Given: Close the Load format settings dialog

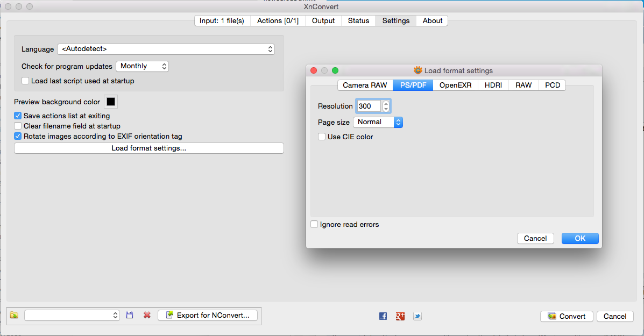Looking at the screenshot, I should pos(314,70).
